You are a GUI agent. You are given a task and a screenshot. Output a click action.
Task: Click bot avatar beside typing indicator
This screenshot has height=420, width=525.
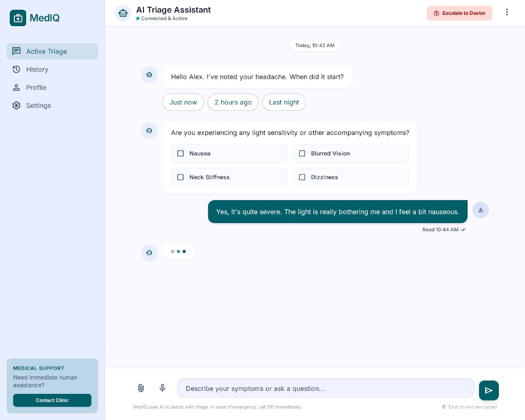tap(149, 252)
